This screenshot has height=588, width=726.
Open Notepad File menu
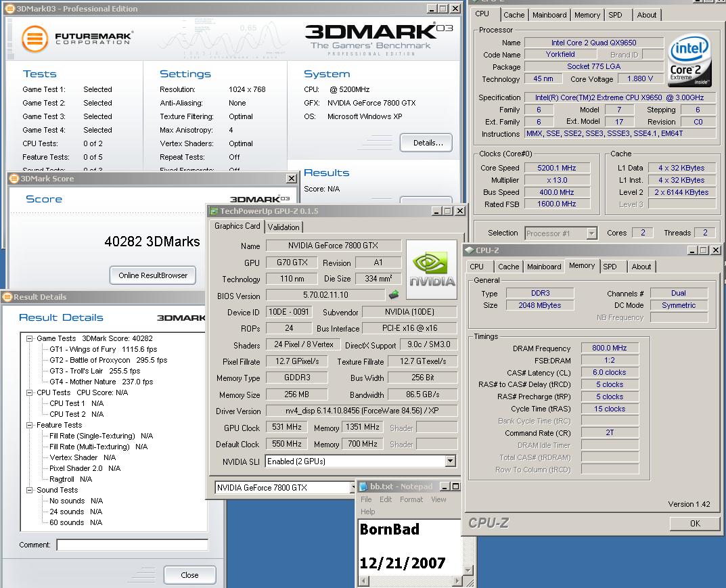click(x=366, y=499)
